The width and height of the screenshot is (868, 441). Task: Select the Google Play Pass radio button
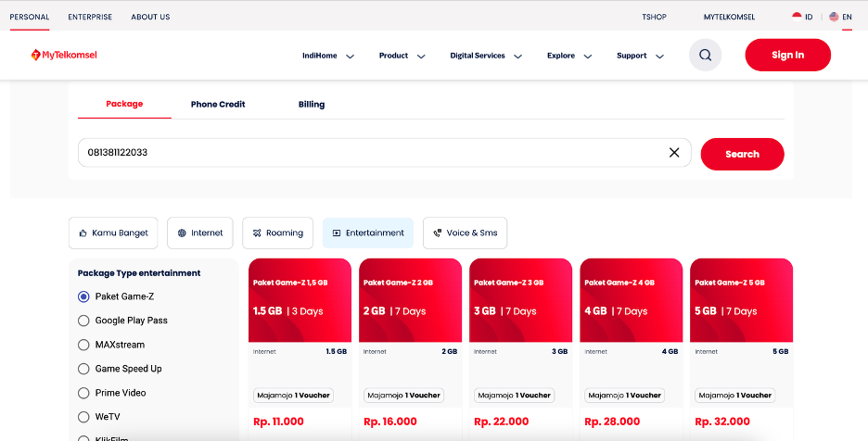[x=83, y=321]
